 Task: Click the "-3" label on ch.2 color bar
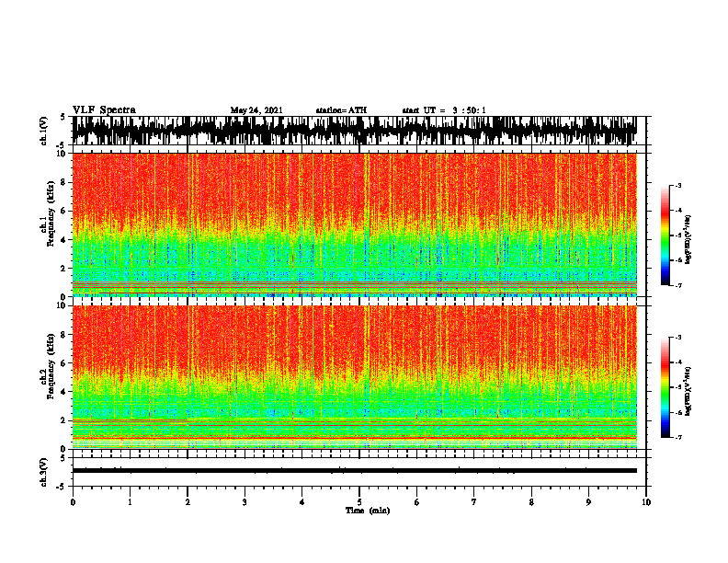tap(677, 338)
